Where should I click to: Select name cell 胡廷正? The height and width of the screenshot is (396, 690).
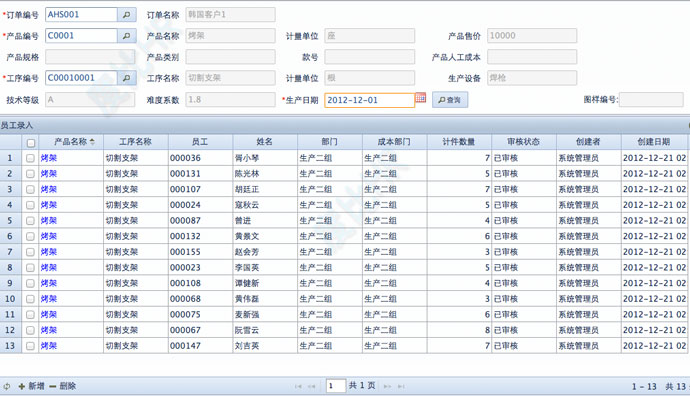pos(265,189)
